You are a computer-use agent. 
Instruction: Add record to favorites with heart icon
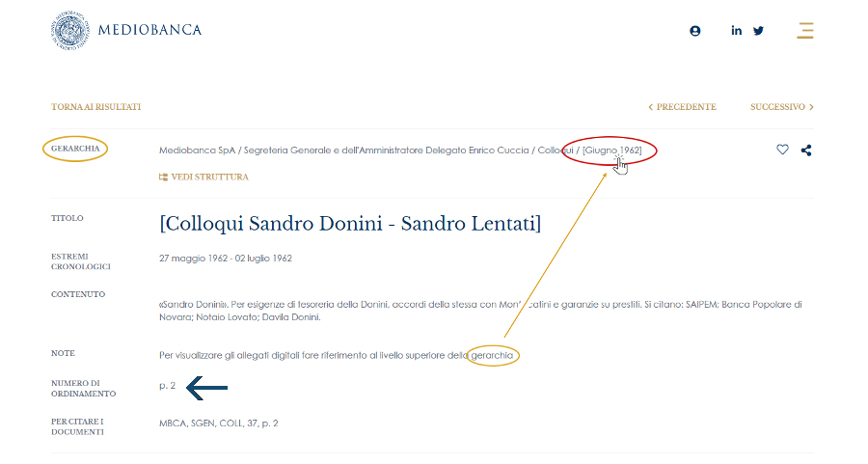pos(782,150)
